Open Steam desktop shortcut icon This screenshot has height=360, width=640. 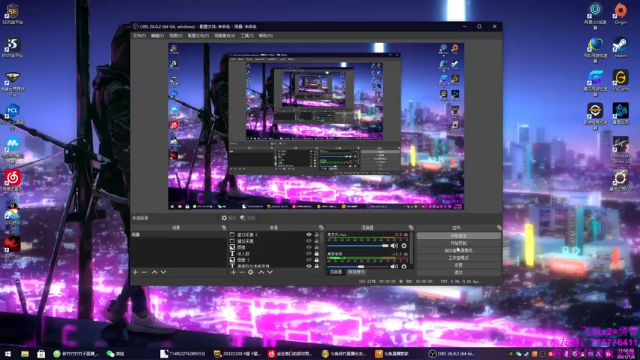click(620, 47)
